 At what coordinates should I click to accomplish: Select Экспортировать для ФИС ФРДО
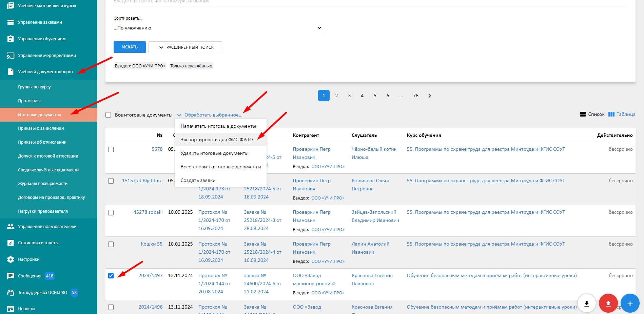coord(220,140)
